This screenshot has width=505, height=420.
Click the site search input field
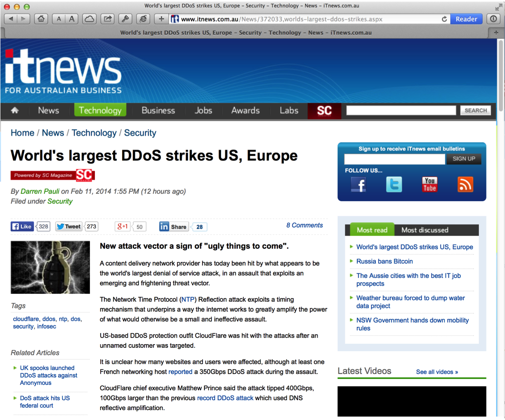[401, 110]
